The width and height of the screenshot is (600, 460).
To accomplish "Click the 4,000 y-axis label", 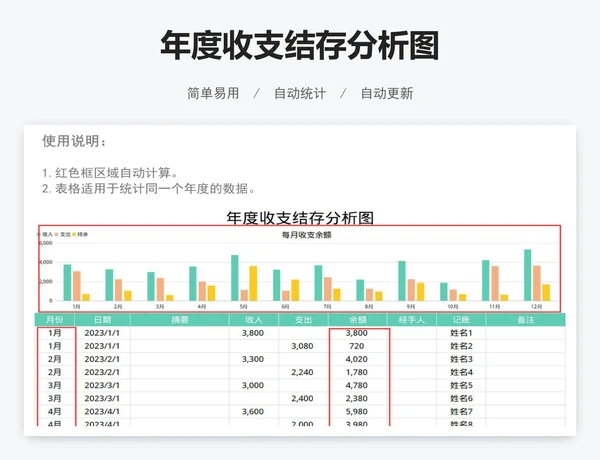I will click(x=46, y=262).
